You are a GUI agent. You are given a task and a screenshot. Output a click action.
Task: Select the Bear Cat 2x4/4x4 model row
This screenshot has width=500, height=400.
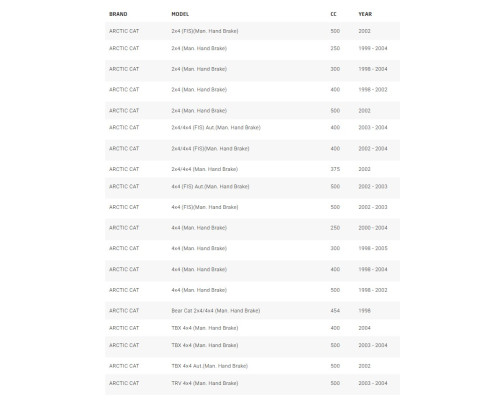(x=252, y=311)
